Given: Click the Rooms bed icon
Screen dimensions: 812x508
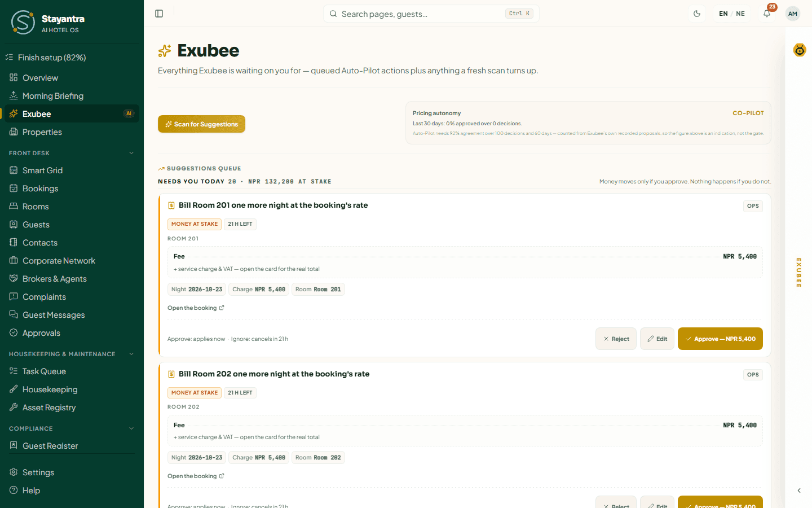Looking at the screenshot, I should tap(14, 206).
